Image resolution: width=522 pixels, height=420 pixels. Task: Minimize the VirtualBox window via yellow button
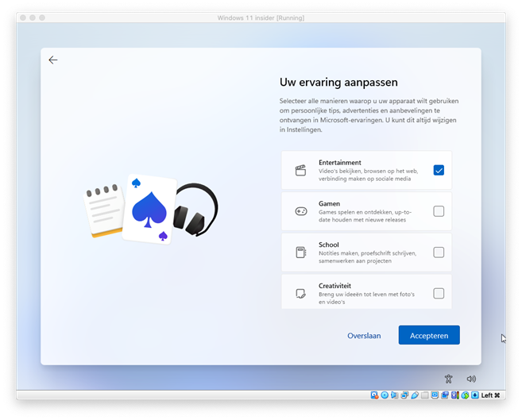coord(33,17)
